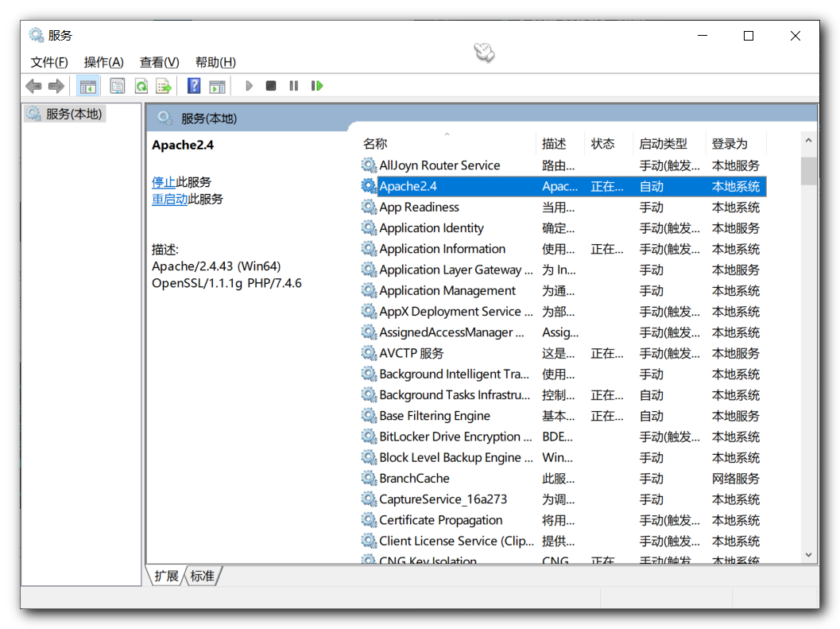The height and width of the screenshot is (629, 840).
Task: Click the 停止 service link
Action: 164,182
